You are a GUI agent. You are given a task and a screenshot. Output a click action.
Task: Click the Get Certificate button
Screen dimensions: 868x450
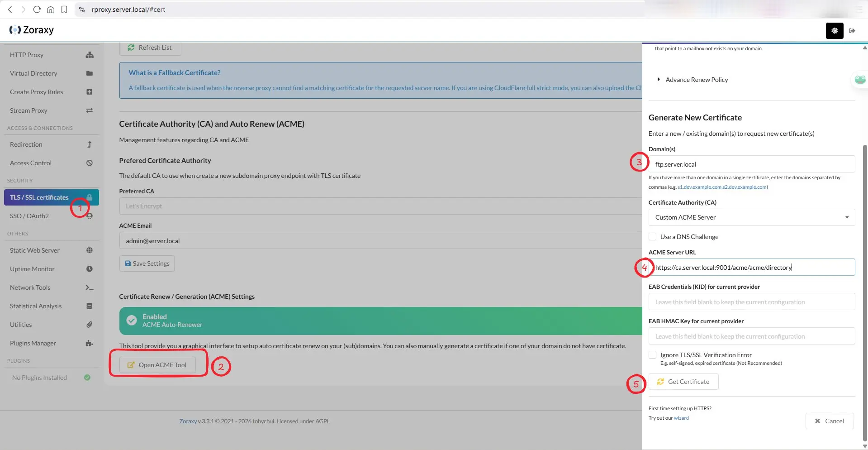[x=683, y=382]
